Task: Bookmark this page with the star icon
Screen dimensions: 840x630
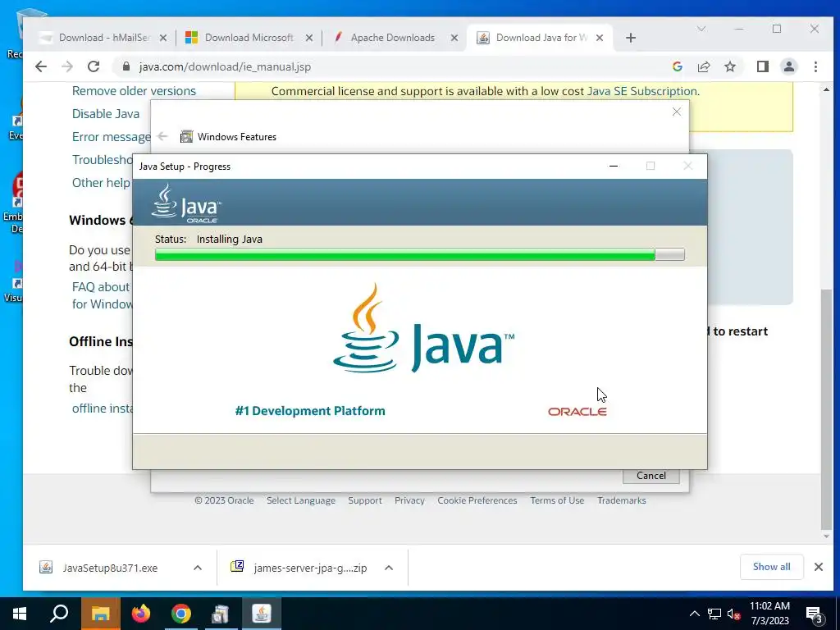Action: [x=729, y=66]
